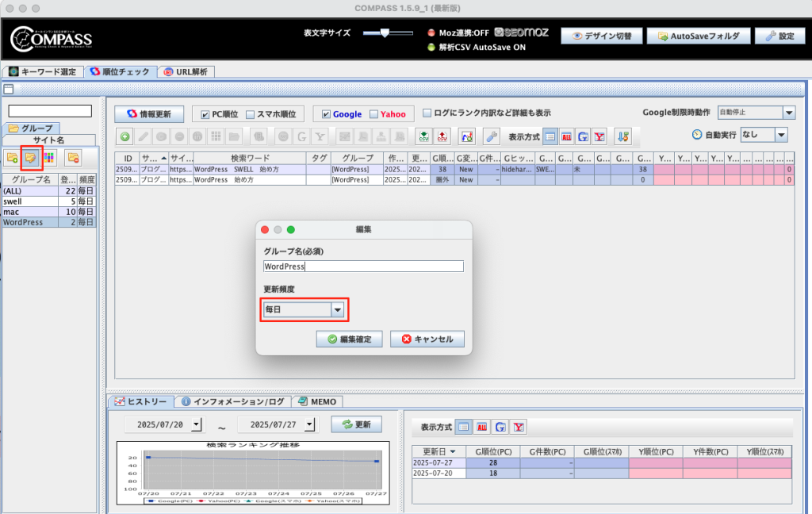This screenshot has height=514, width=812.
Task: Click the wrench settings icon in toolbar
Action: 492,136
